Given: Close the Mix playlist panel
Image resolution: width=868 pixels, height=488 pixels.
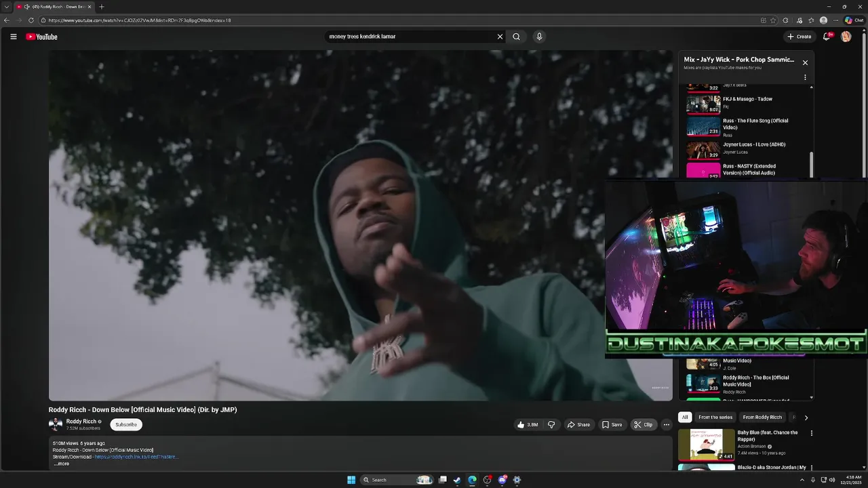Looking at the screenshot, I should [x=805, y=62].
